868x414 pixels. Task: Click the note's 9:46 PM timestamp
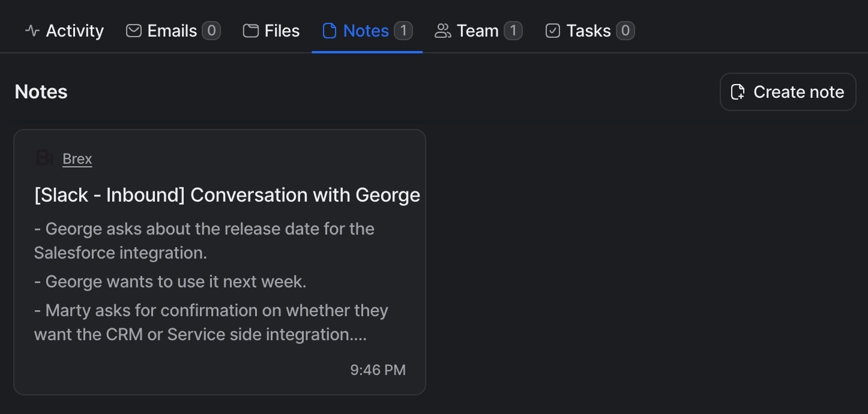tap(378, 370)
